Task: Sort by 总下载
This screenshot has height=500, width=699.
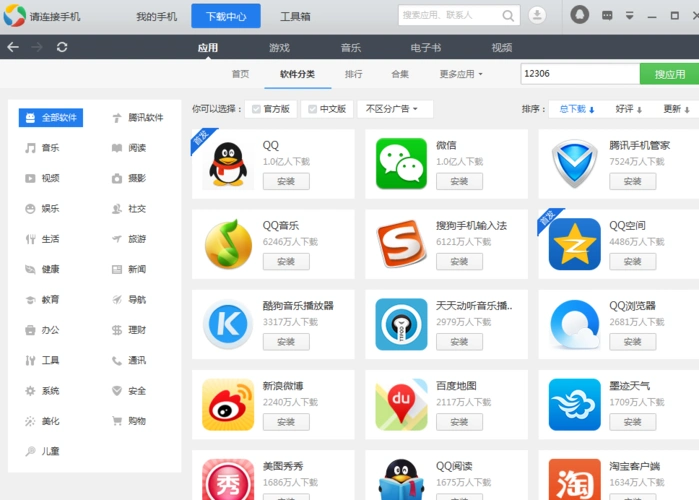Action: pyautogui.click(x=576, y=109)
